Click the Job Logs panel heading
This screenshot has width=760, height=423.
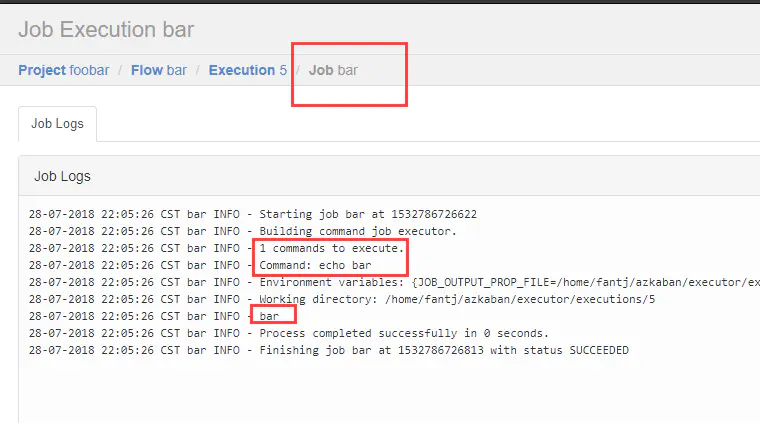[x=62, y=176]
